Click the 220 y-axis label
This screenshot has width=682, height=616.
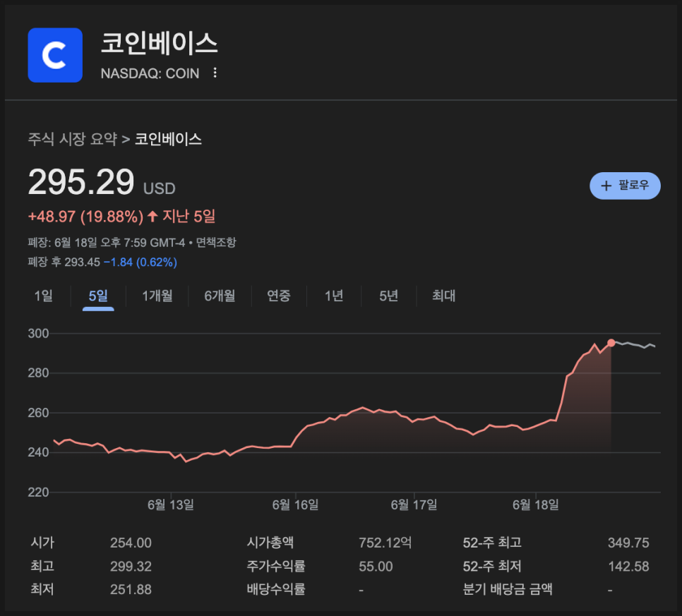[x=38, y=492]
